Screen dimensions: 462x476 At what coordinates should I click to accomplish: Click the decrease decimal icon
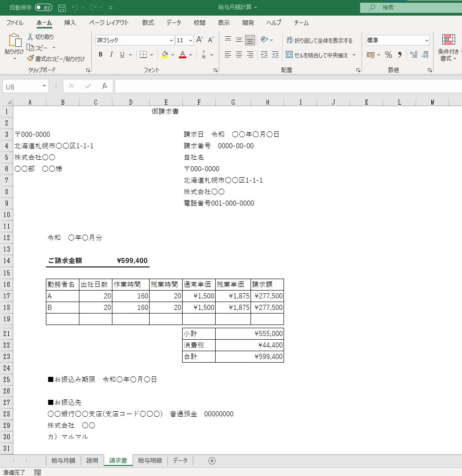click(x=425, y=55)
